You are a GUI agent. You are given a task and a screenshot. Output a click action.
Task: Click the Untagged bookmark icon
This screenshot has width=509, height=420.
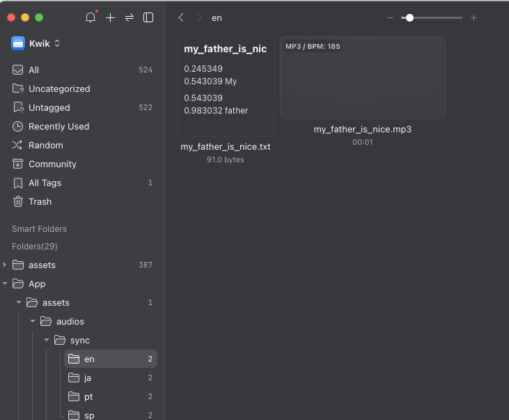(18, 107)
